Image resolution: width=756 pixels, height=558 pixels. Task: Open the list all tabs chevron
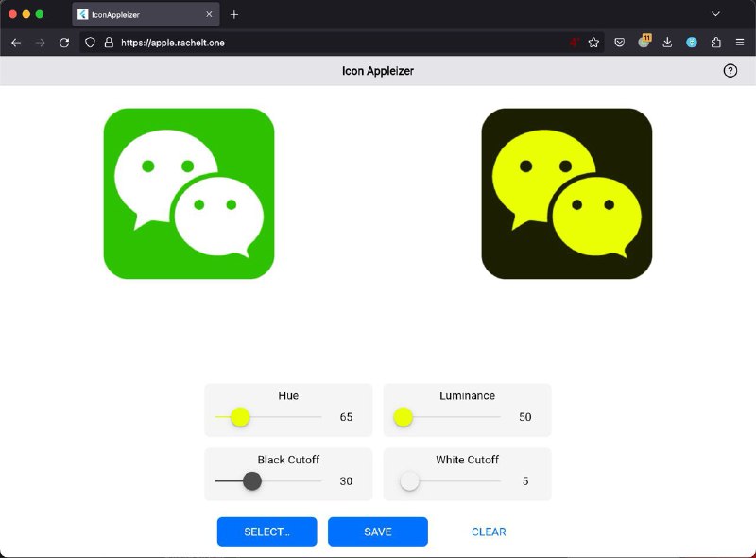715,14
